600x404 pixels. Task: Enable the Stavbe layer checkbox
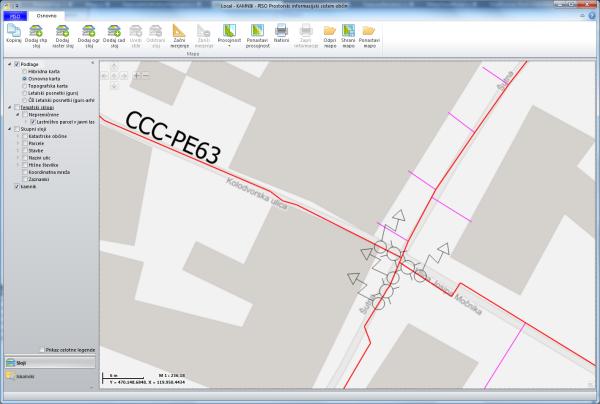(x=25, y=150)
